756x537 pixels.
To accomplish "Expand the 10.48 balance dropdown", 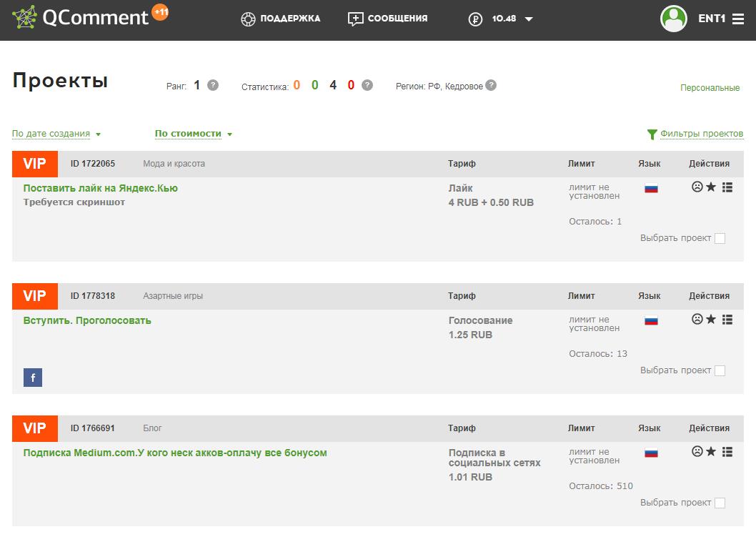I will pos(529,19).
